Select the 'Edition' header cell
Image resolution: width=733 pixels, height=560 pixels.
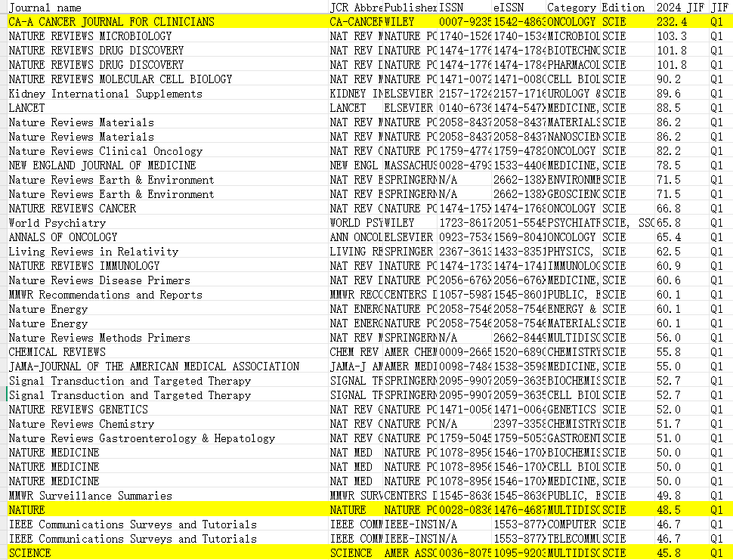click(x=627, y=8)
